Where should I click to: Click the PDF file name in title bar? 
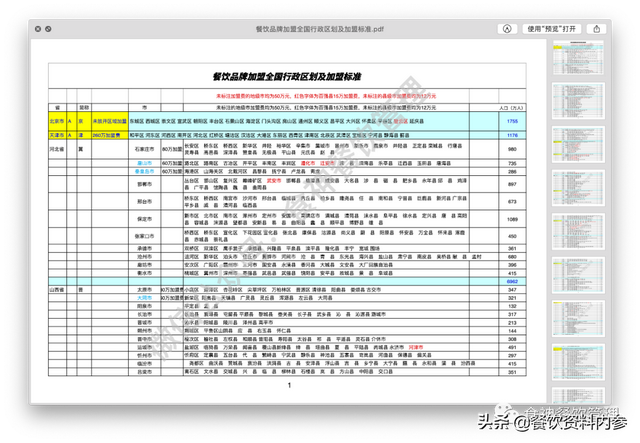pyautogui.click(x=320, y=29)
